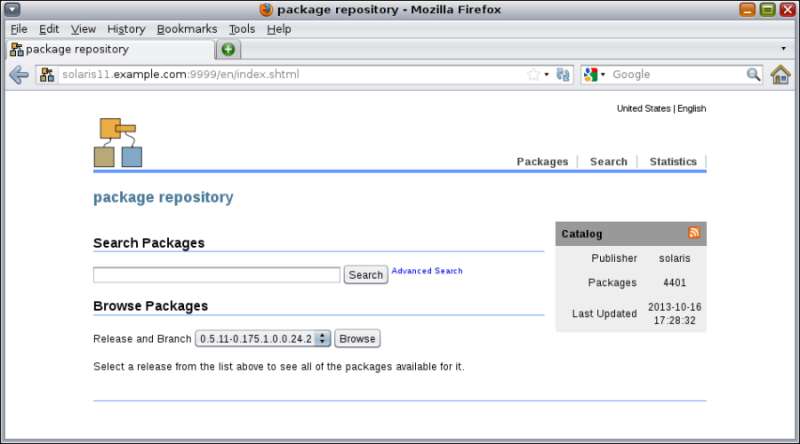Screen dimensions: 800x444
Task: Click the Firefox logo in the title bar
Action: point(266,10)
